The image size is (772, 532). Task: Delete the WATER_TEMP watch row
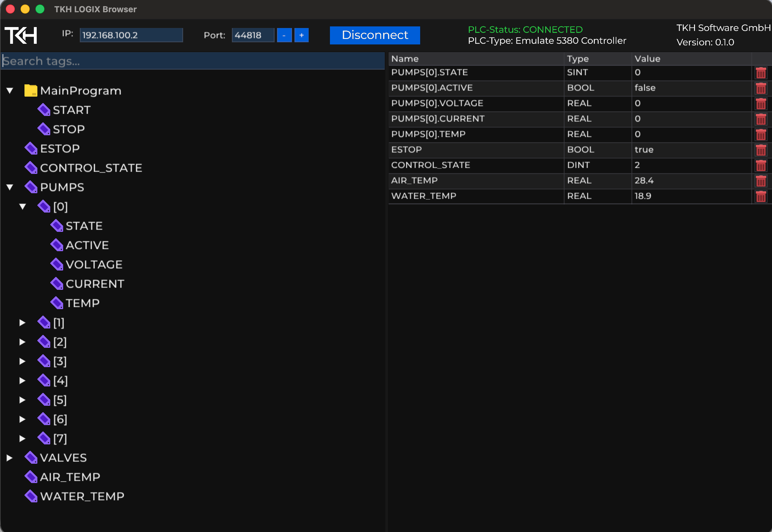(761, 196)
